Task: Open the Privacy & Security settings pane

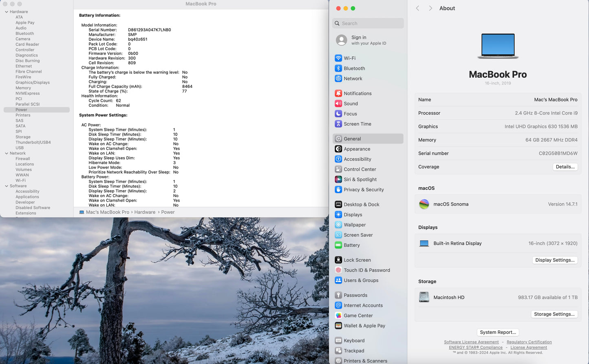Action: coord(364,190)
